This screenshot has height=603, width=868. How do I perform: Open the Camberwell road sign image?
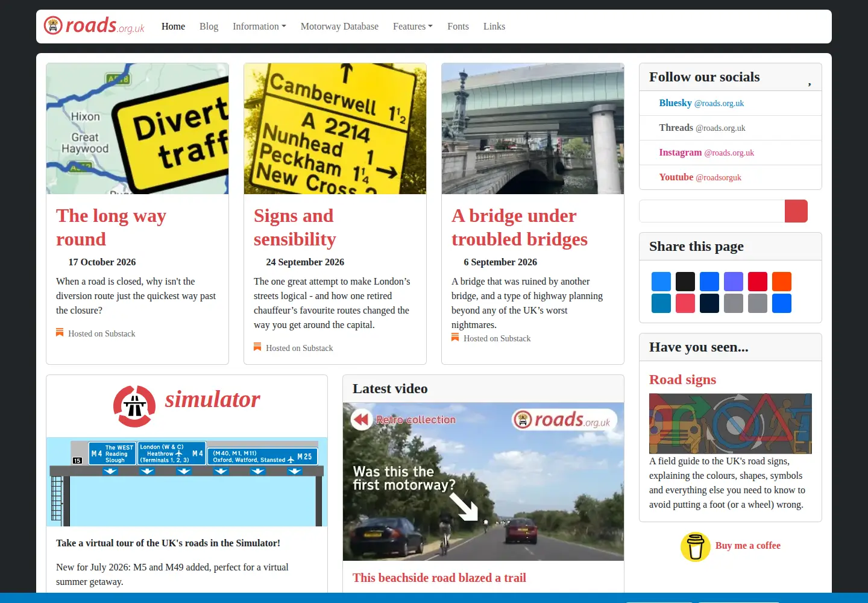tap(335, 128)
